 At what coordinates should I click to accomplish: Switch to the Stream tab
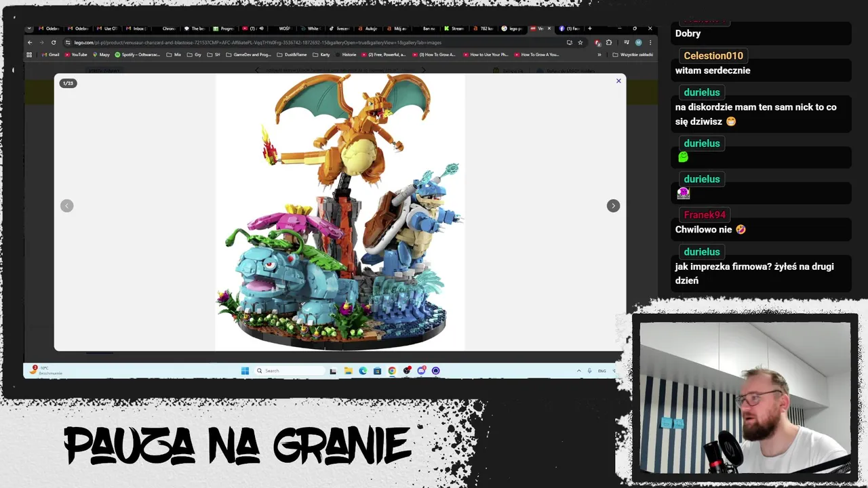point(456,28)
